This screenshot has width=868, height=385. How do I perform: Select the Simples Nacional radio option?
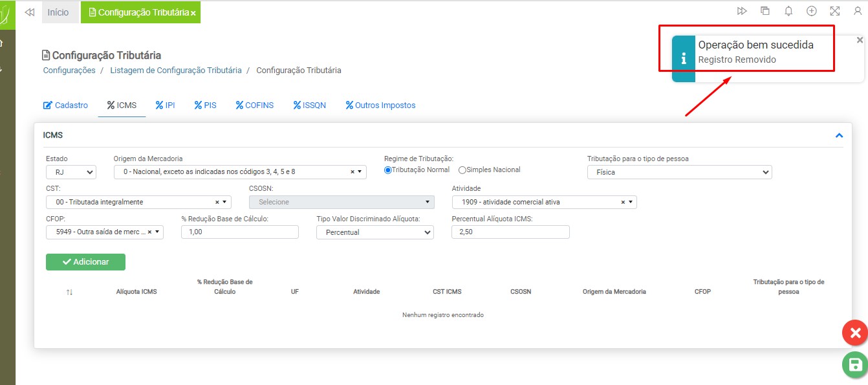[x=462, y=170]
